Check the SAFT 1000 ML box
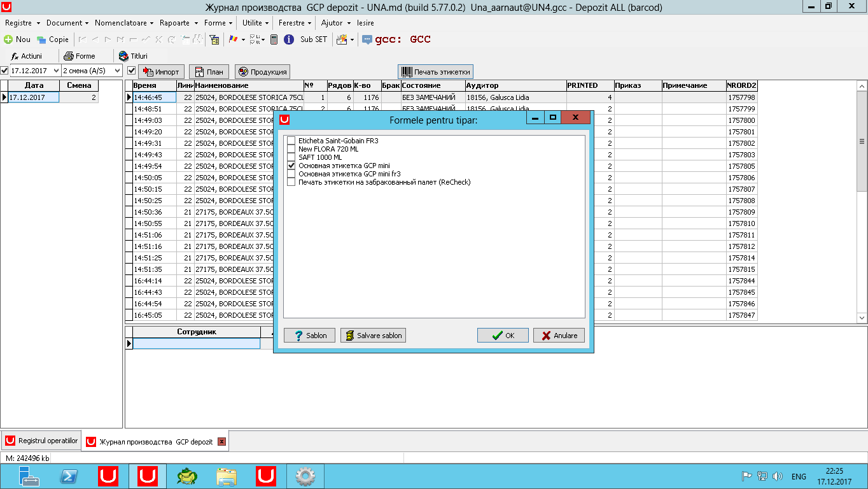This screenshot has width=868, height=489. click(x=291, y=157)
